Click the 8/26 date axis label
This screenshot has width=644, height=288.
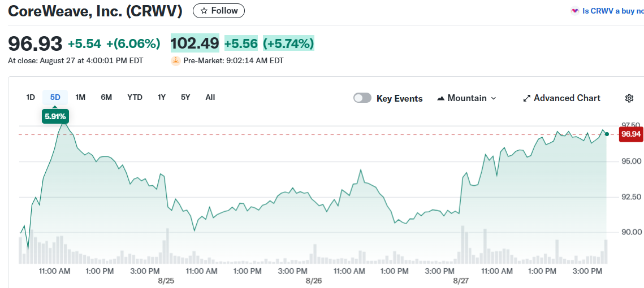tap(314, 281)
